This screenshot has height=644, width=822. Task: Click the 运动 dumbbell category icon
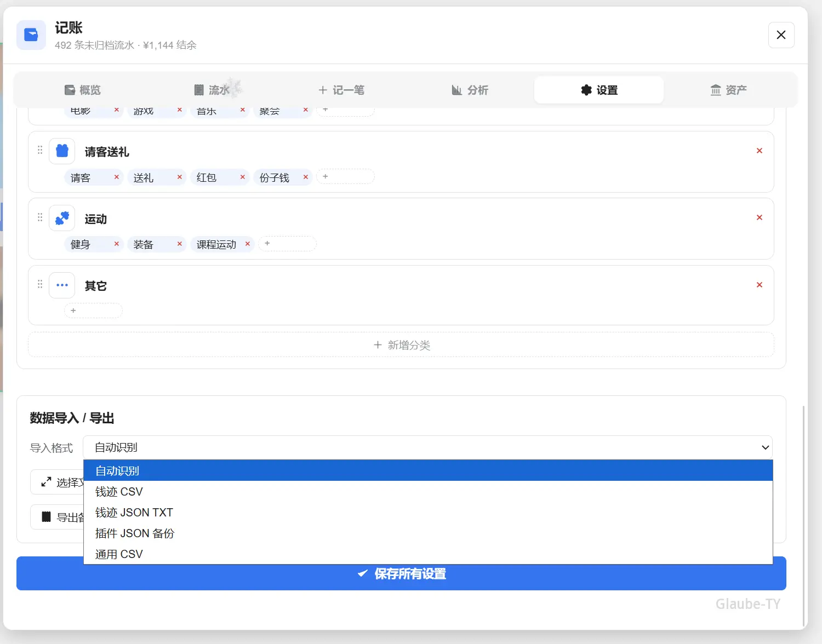pyautogui.click(x=62, y=218)
